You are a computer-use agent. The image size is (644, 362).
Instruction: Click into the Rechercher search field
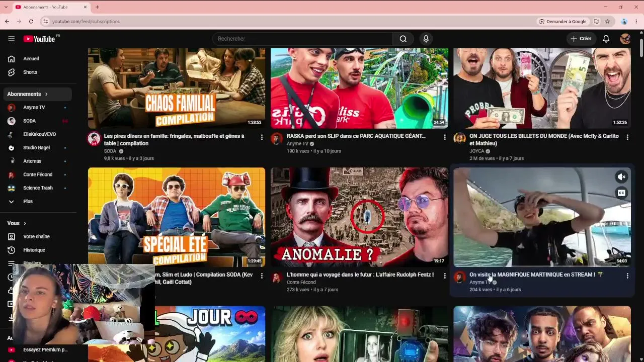(x=302, y=39)
